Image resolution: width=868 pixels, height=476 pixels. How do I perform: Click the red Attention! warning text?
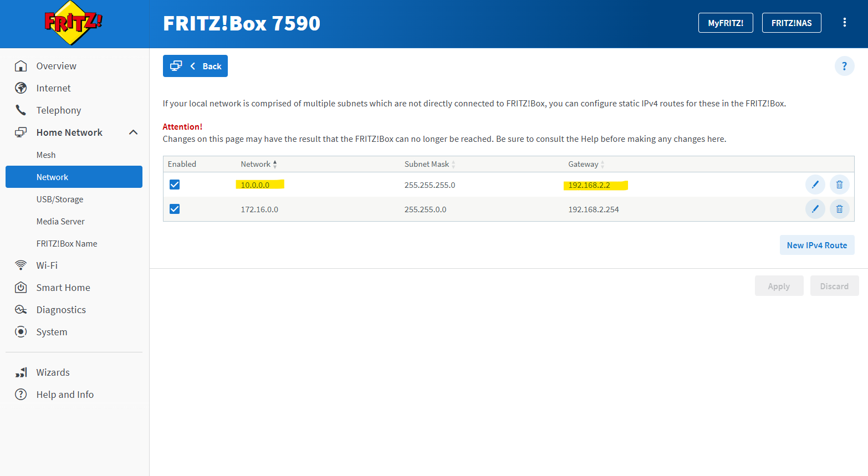coord(182,127)
